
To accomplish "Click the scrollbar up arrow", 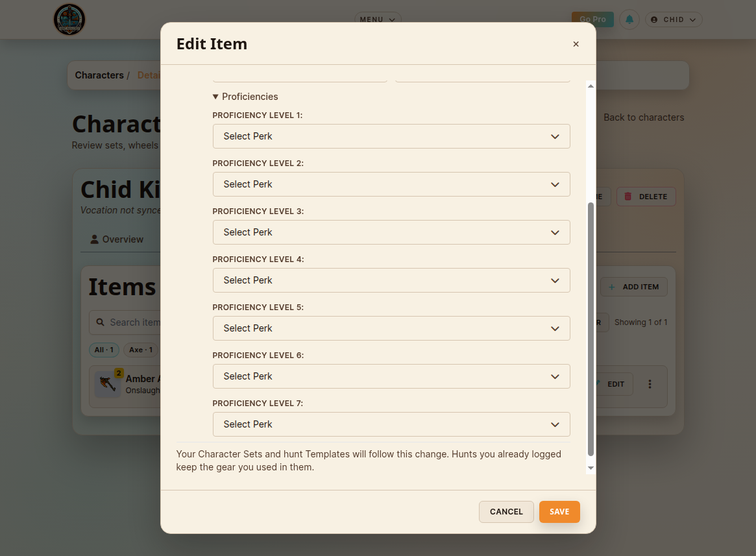I will coord(591,86).
